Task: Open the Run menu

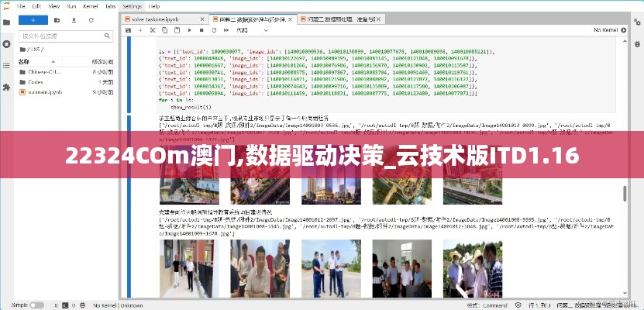Action: tap(71, 6)
